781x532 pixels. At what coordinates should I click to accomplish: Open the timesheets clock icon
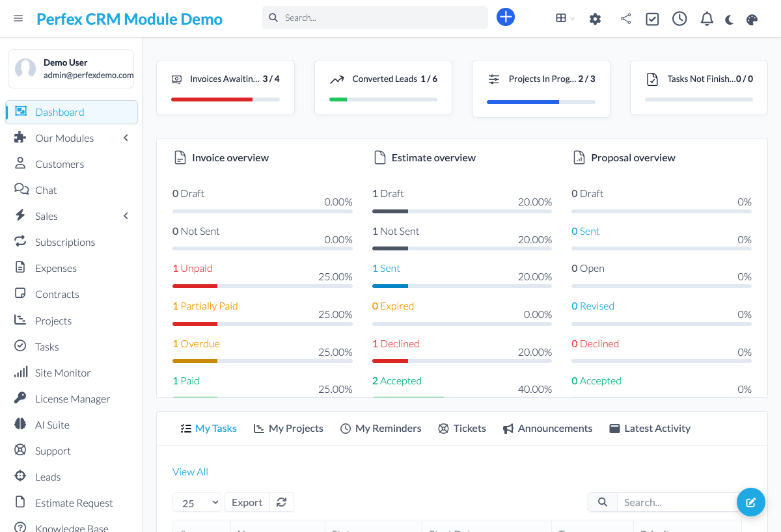click(x=679, y=19)
